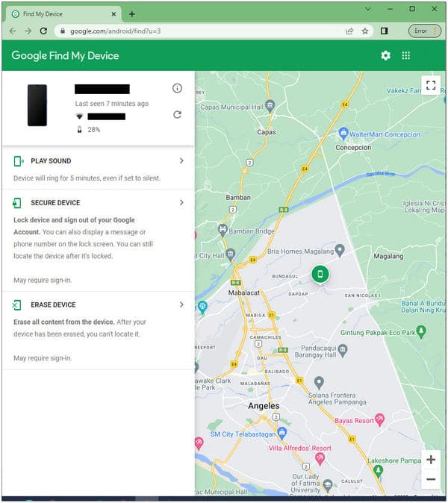Click the Error profile button
Screen dimensions: 448x503
425,31
